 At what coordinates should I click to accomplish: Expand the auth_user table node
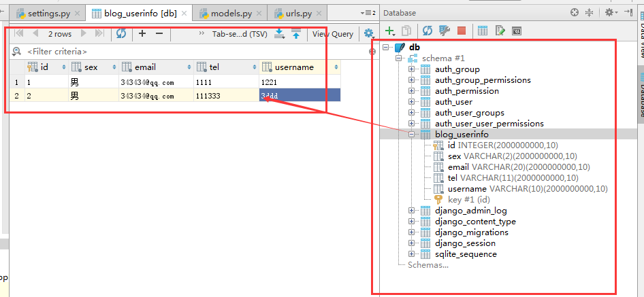pos(412,102)
